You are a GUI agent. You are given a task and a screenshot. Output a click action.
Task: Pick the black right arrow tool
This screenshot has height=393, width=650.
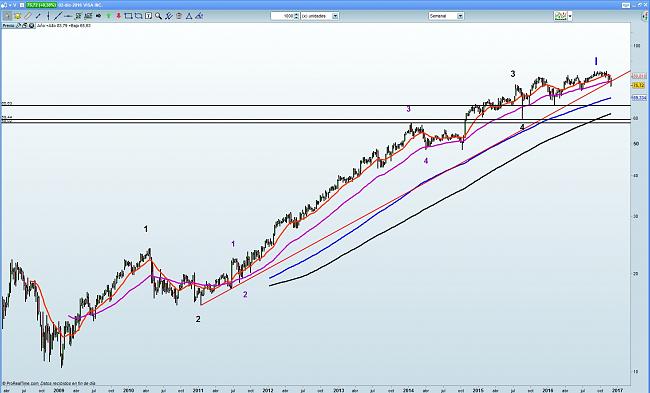98,16
